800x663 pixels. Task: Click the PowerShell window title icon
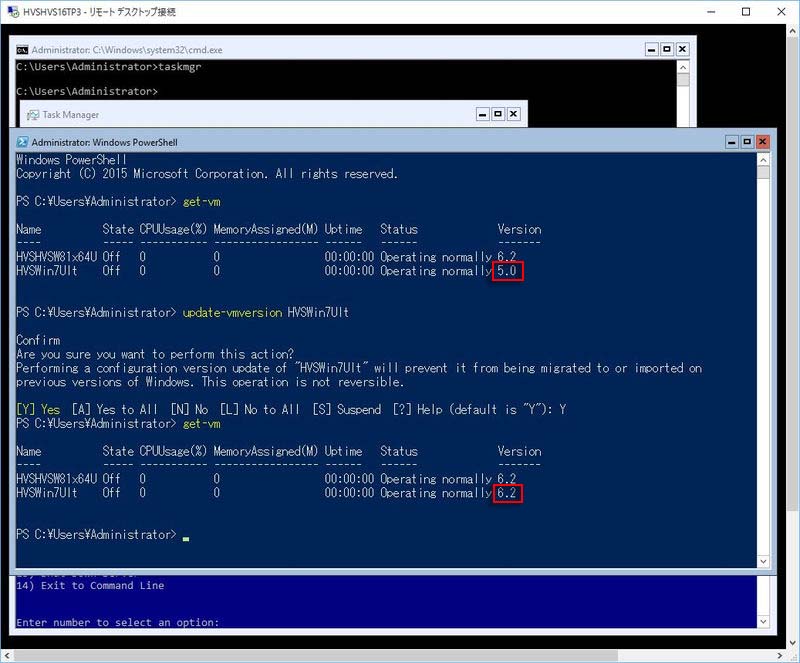[22, 142]
